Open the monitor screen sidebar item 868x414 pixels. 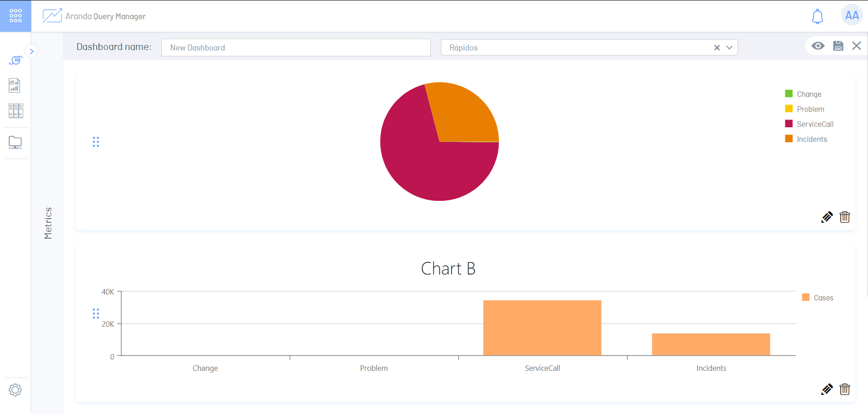15,143
